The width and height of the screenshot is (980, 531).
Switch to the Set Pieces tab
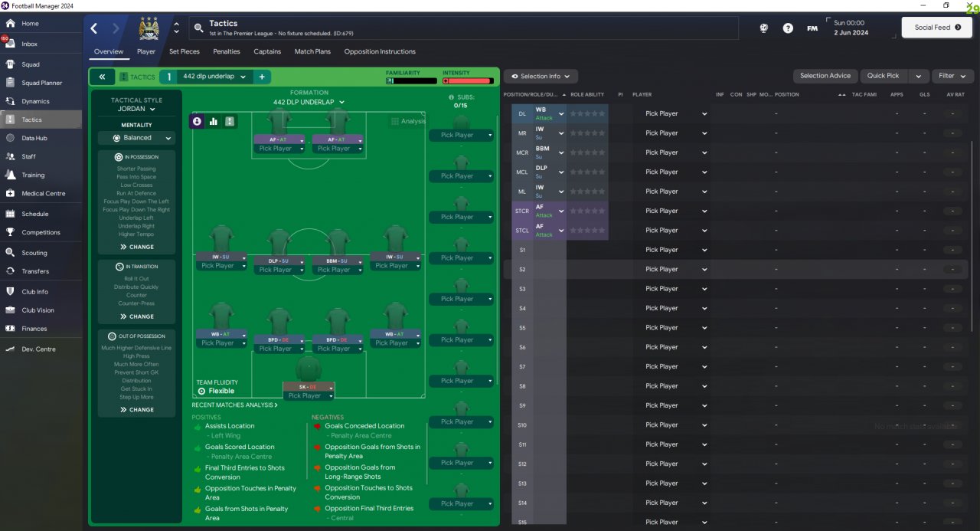coord(185,51)
